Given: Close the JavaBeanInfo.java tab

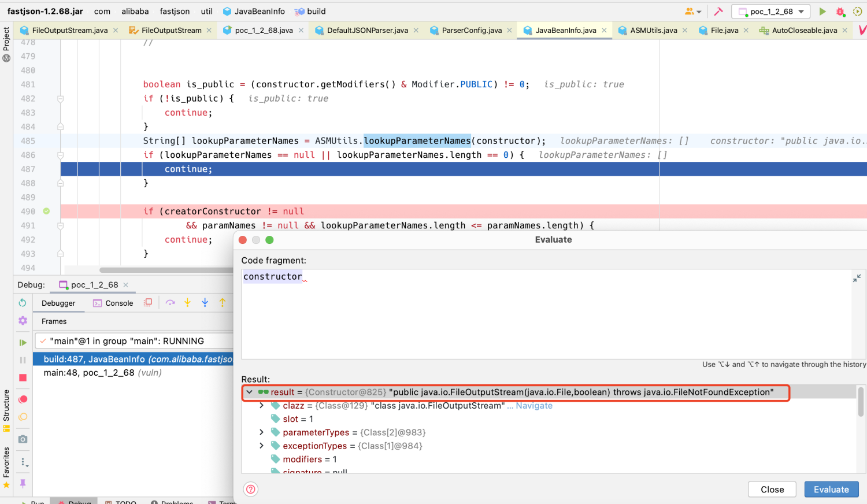Looking at the screenshot, I should tap(604, 30).
